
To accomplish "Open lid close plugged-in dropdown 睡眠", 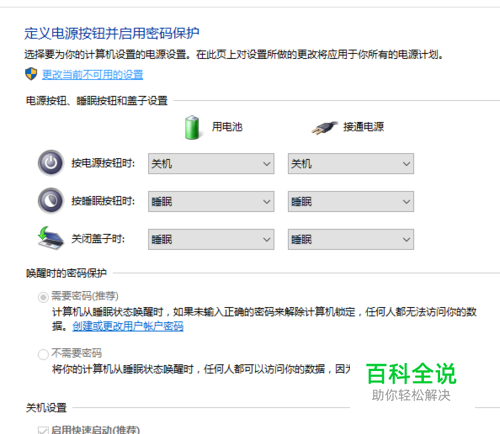I will [351, 239].
